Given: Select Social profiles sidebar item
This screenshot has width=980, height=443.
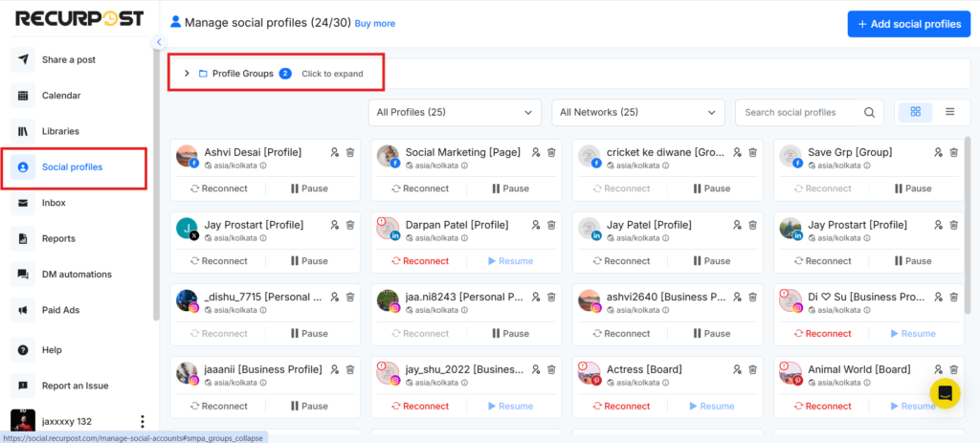Looking at the screenshot, I should pyautogui.click(x=73, y=166).
